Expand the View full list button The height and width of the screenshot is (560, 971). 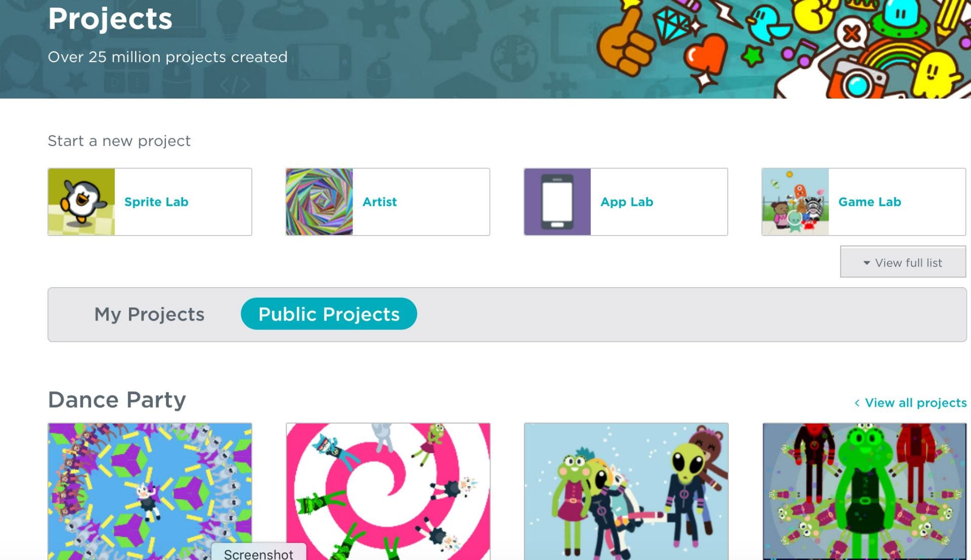tap(903, 262)
